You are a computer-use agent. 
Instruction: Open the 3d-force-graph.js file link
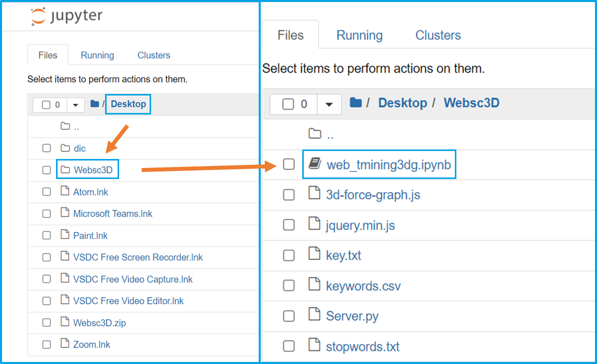tap(373, 194)
